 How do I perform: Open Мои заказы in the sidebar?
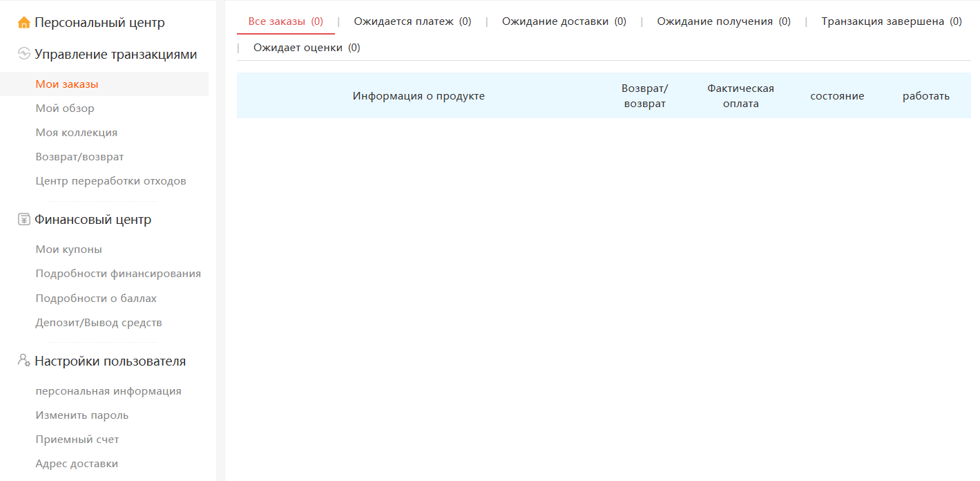[x=67, y=84]
